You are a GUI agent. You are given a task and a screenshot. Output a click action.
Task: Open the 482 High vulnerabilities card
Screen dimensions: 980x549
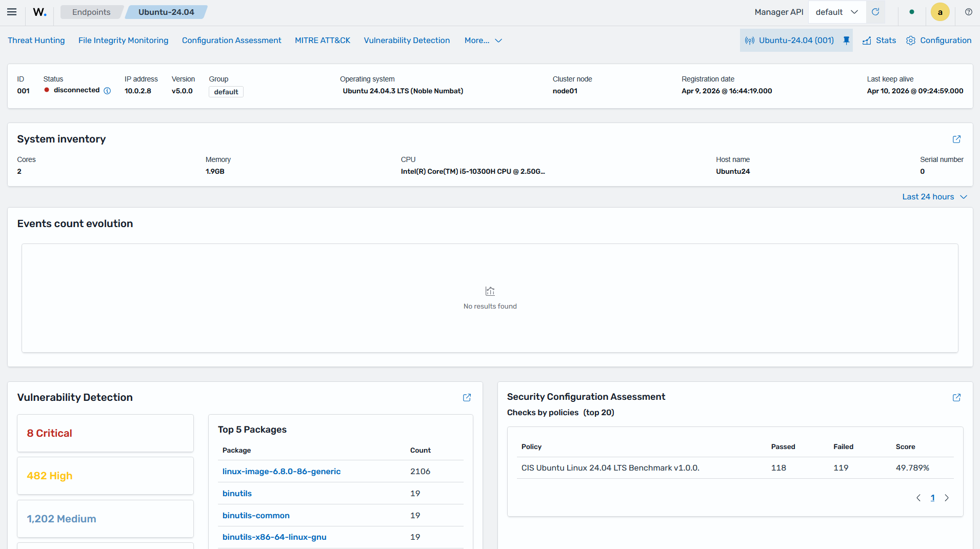pos(105,476)
